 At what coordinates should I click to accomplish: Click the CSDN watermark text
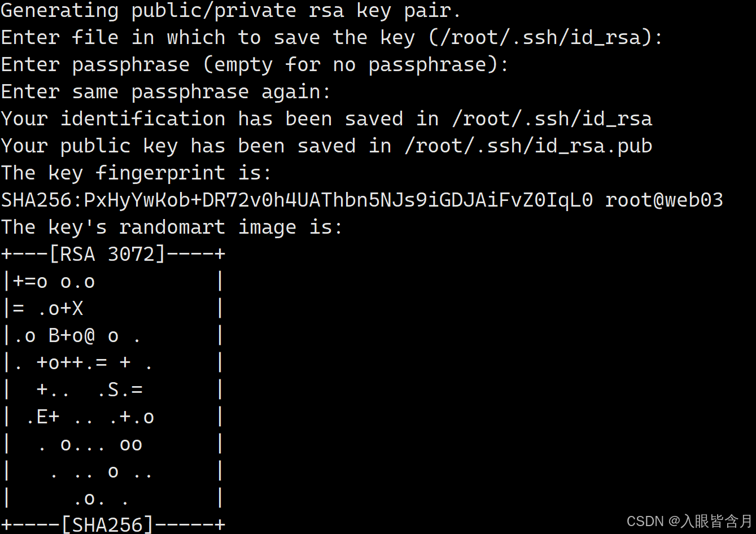click(x=645, y=521)
